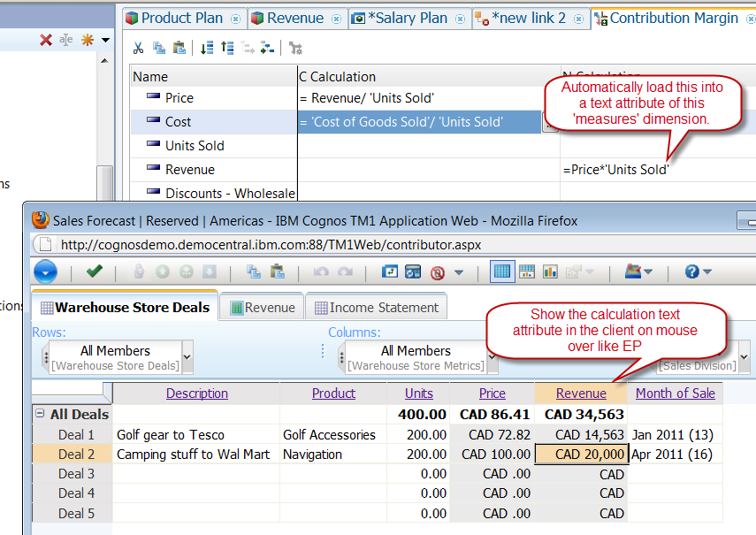Click the Paste icon in TM1 toolbar
Screen dimensions: 756x535
click(278, 271)
